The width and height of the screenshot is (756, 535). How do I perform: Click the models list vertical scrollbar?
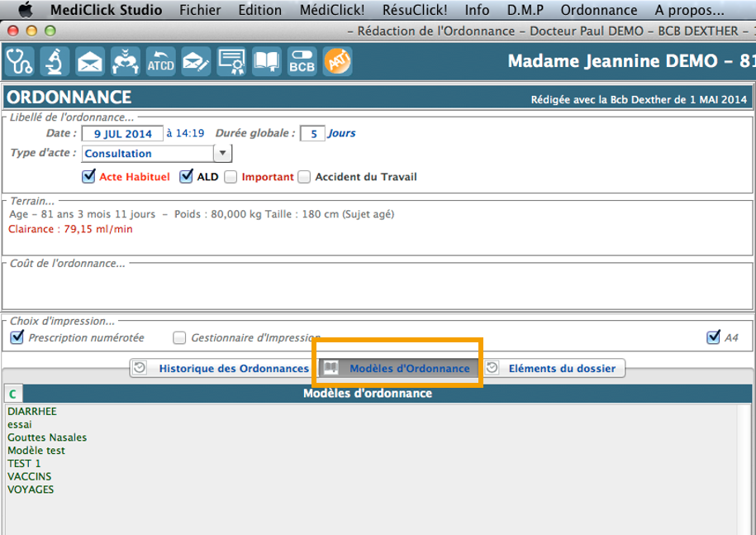(x=744, y=470)
